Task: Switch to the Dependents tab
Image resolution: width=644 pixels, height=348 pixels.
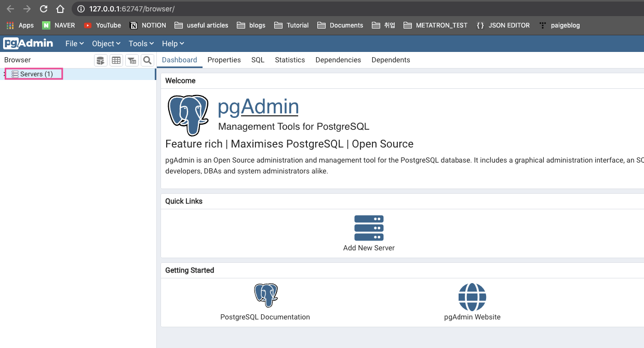Action: 391,60
